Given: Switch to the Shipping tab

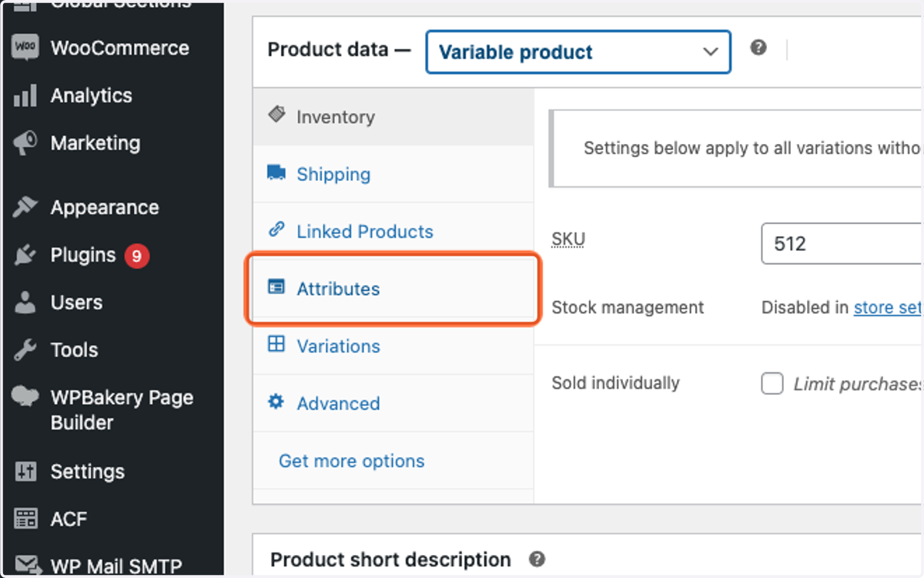Looking at the screenshot, I should coord(393,174).
